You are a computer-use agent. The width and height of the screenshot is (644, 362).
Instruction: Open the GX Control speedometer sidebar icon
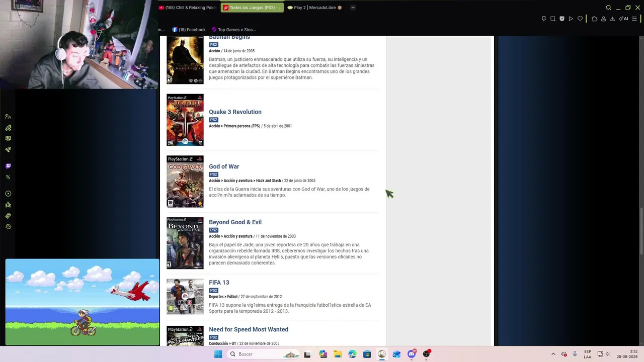(8, 117)
